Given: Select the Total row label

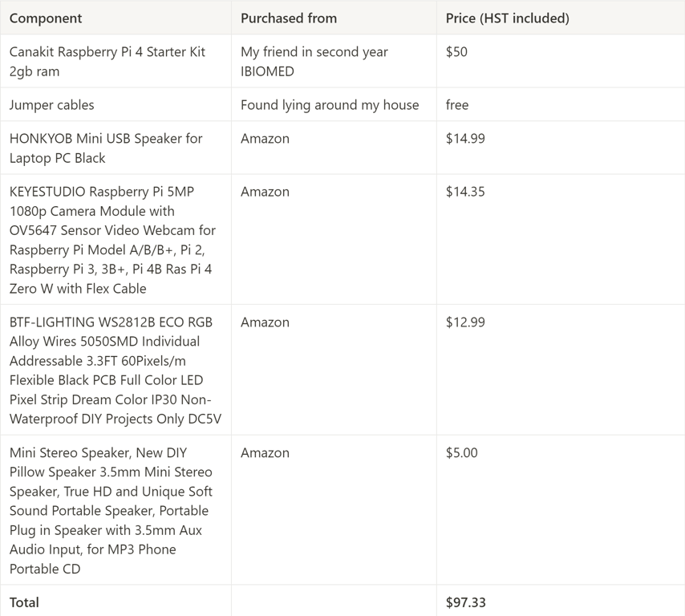Looking at the screenshot, I should click(x=24, y=602).
